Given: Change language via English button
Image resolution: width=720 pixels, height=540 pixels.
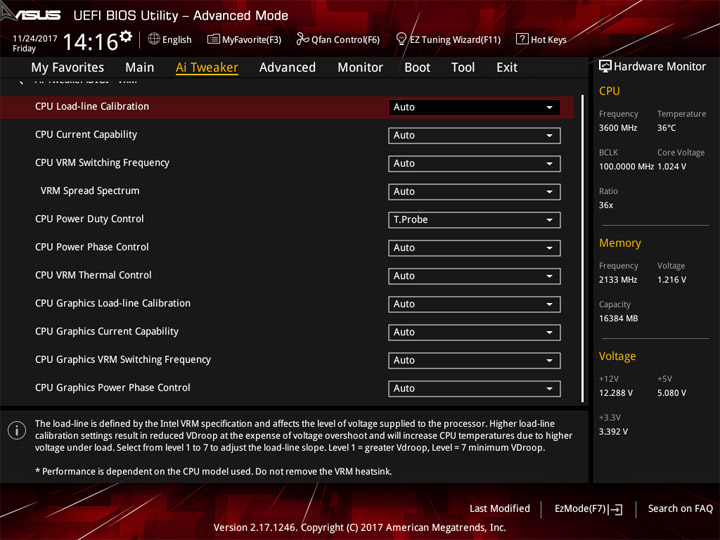Looking at the screenshot, I should (170, 39).
